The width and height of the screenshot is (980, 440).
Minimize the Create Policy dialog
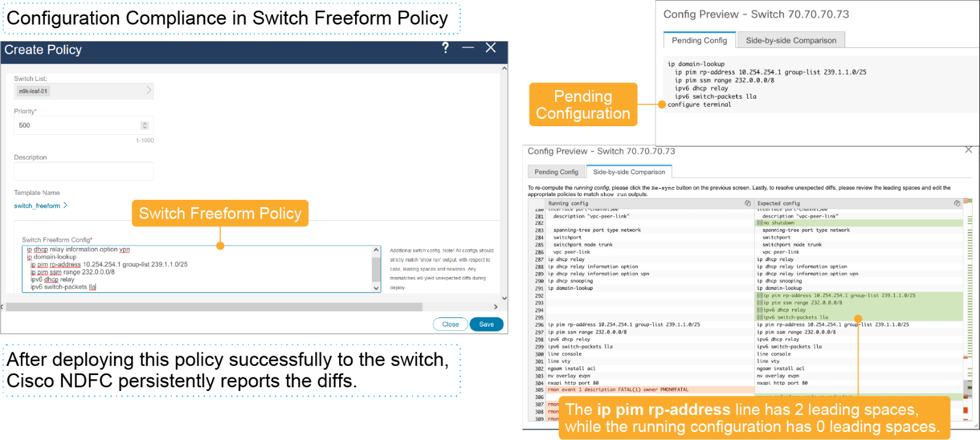pos(468,48)
